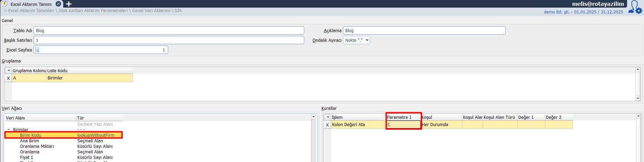Screen dimensions: 644x162
Task: Remove the Kolon Değeri Ata rule row
Action: (327, 125)
